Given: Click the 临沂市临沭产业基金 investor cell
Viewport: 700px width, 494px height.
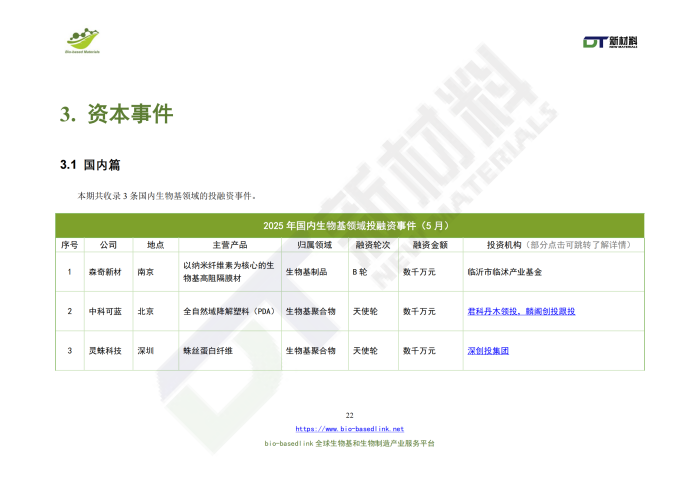Looking at the screenshot, I should click(x=505, y=271).
